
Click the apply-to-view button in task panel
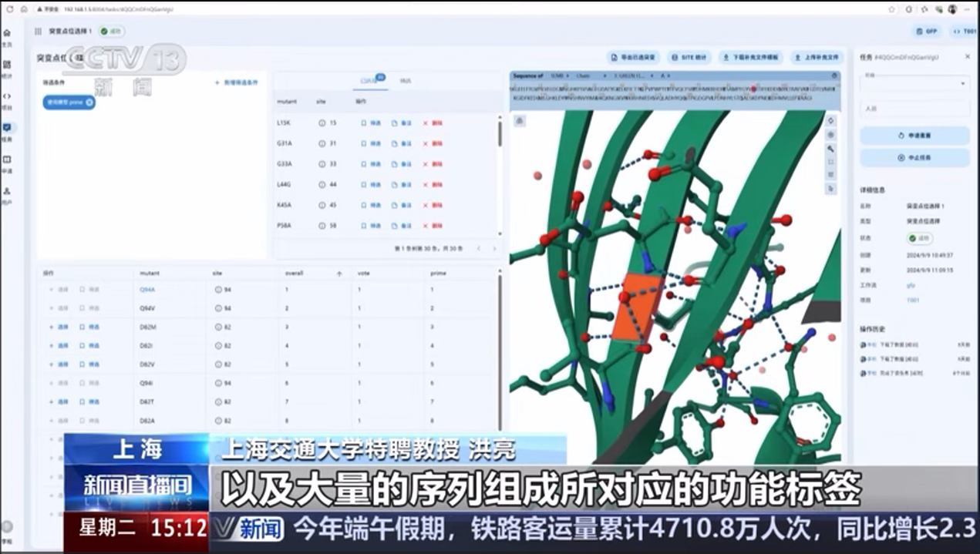914,136
